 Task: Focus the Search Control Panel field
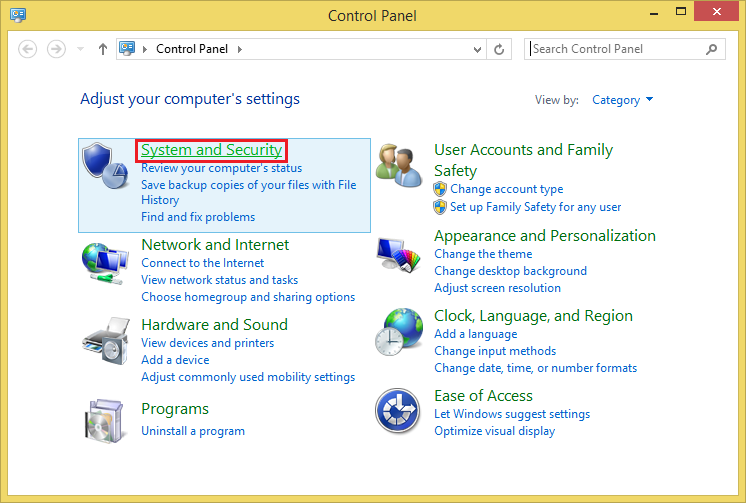(625, 49)
